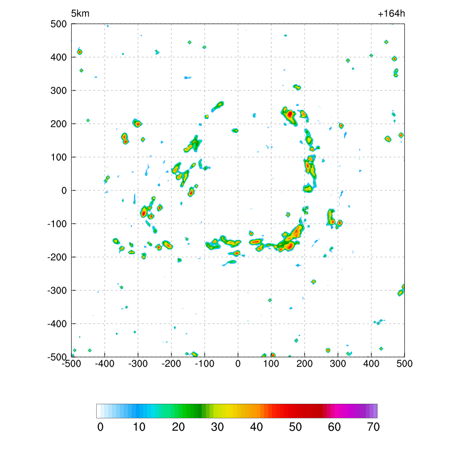Viewport: 476px width, 476px height.
Task: Click the x-axis tick label -200
Action: click(172, 364)
